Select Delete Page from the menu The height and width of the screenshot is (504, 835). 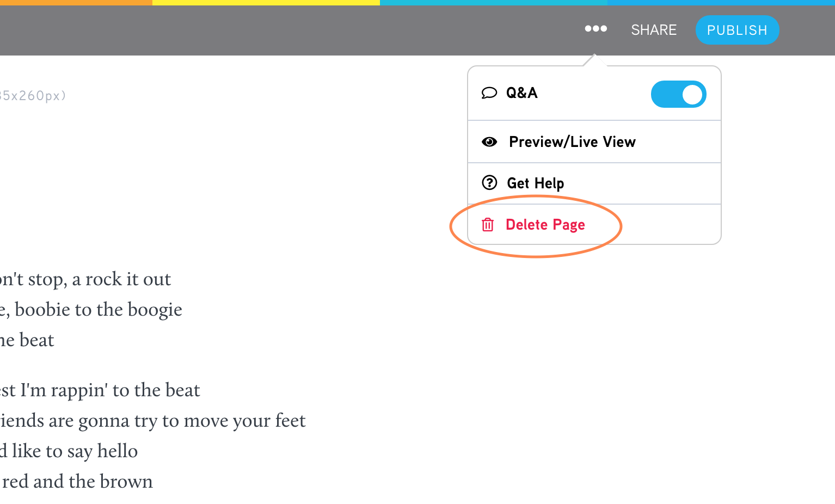tap(594, 224)
